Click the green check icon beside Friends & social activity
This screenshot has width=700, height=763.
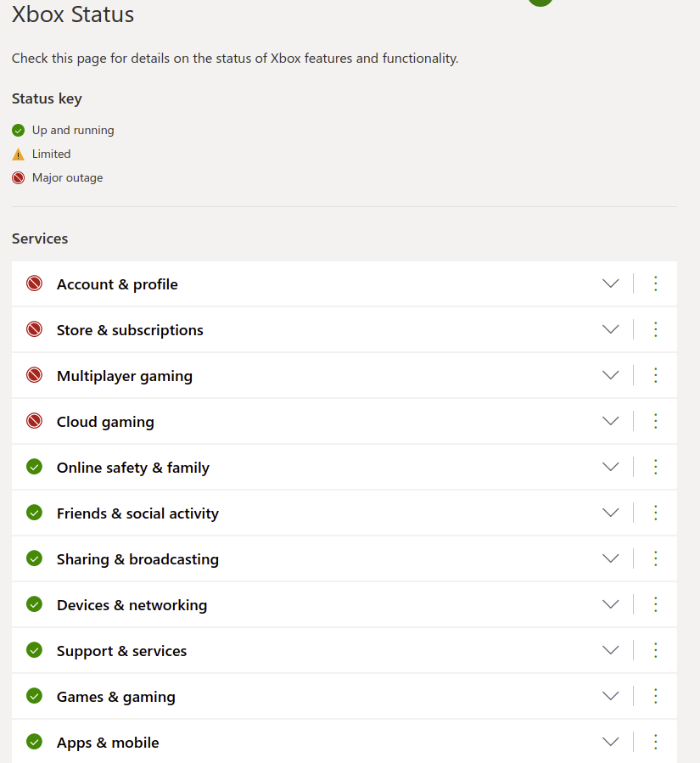[34, 513]
